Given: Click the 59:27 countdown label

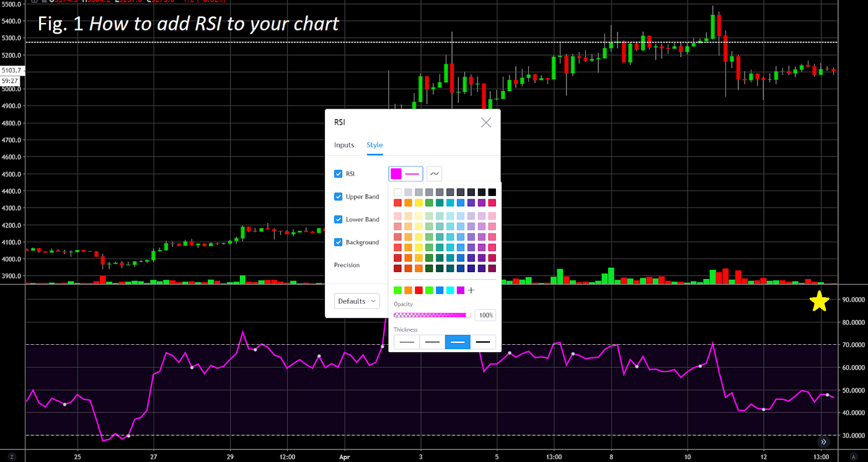Looking at the screenshot, I should pos(11,81).
